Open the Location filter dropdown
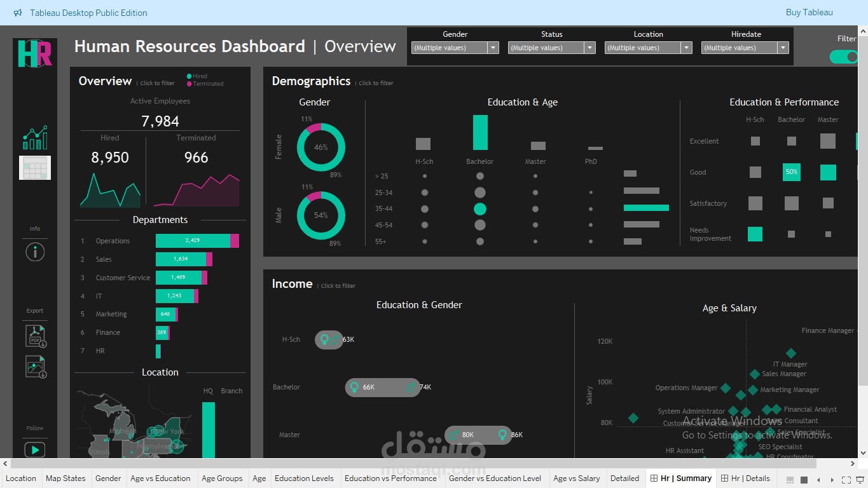868x488 pixels. coord(686,48)
